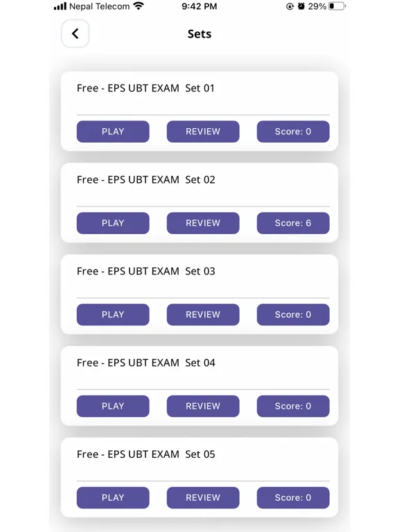The image size is (399, 532).
Task: Tap the cellular signal bars icon
Action: click(60, 6)
